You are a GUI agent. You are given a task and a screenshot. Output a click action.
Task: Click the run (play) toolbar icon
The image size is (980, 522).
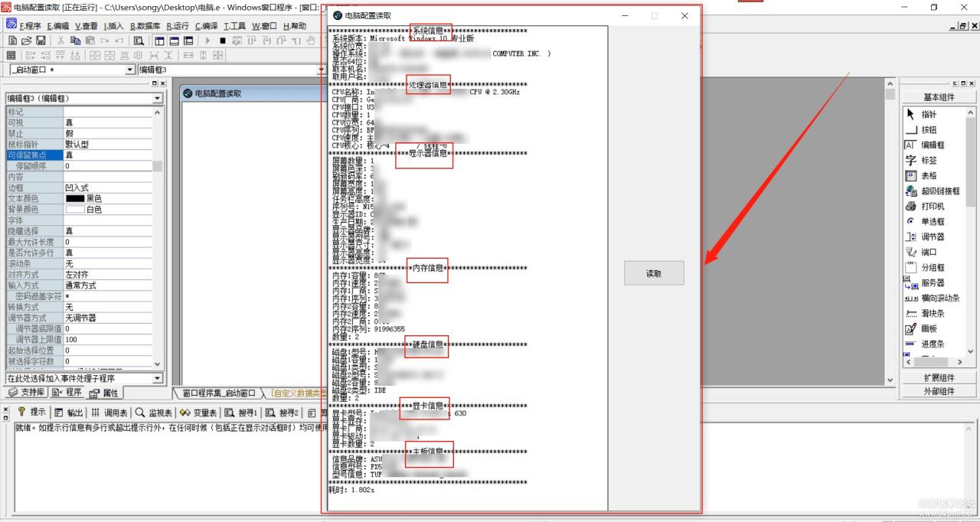[207, 39]
